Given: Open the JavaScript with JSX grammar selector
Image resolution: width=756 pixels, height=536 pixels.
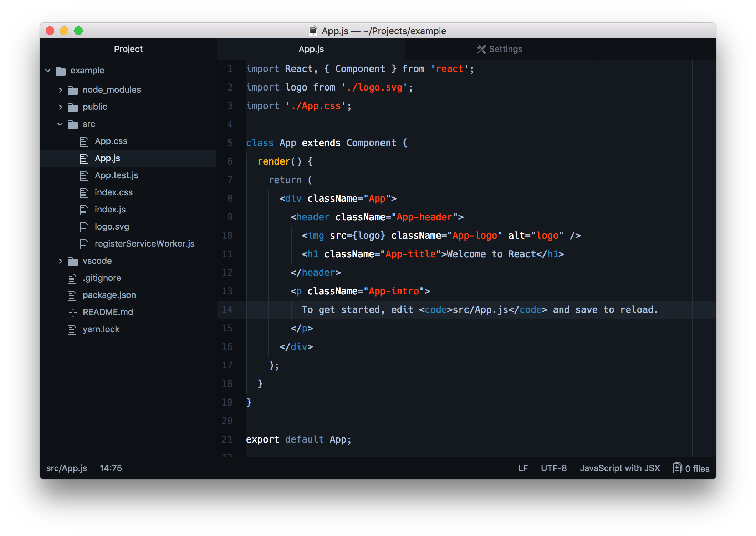Looking at the screenshot, I should tap(619, 468).
